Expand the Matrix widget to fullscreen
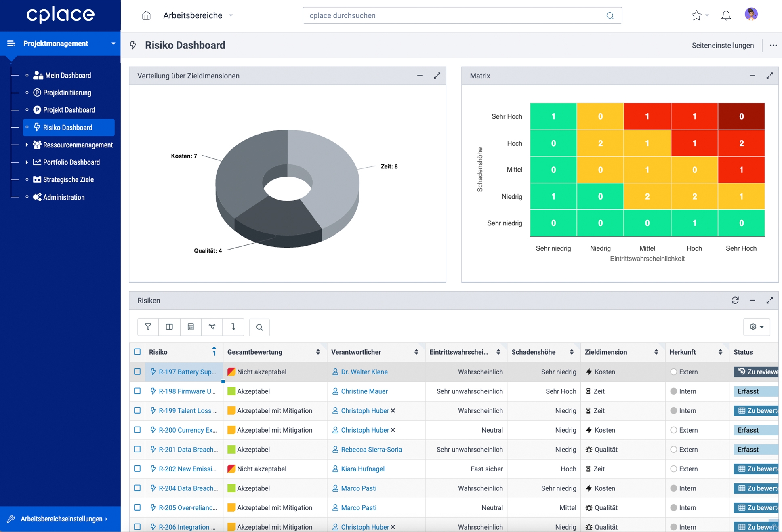Viewport: 782px width, 532px height. pos(769,76)
